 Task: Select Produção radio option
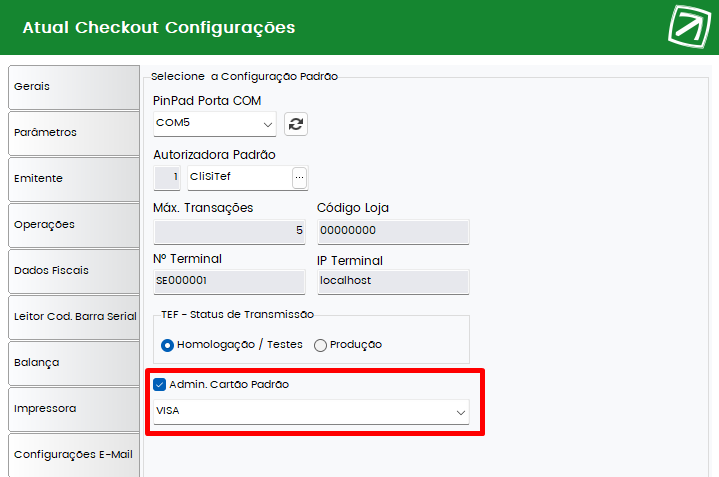(x=320, y=345)
